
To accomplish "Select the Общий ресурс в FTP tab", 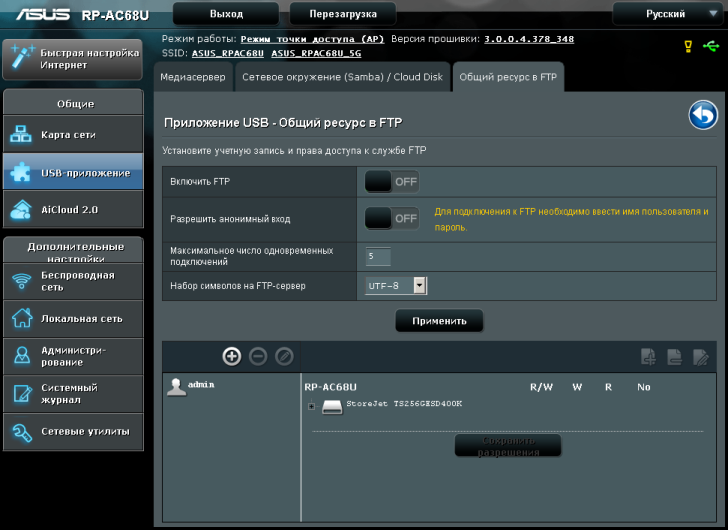I will (508, 77).
